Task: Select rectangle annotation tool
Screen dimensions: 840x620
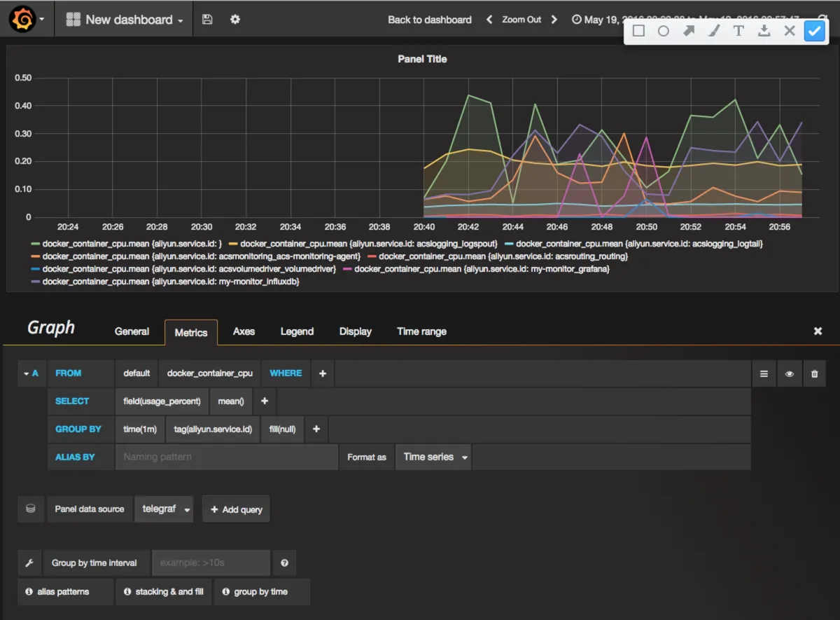Action: click(638, 31)
